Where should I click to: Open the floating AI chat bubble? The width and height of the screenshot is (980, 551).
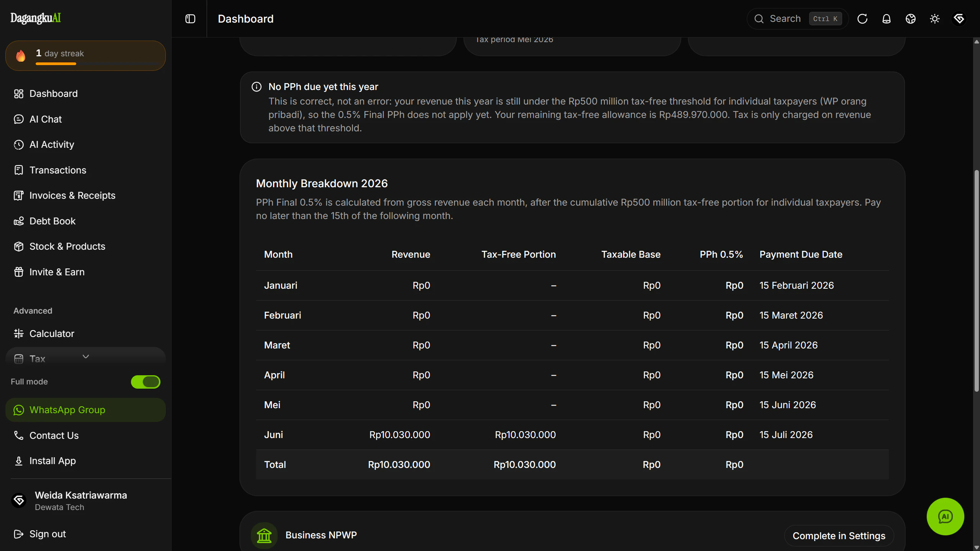946,517
